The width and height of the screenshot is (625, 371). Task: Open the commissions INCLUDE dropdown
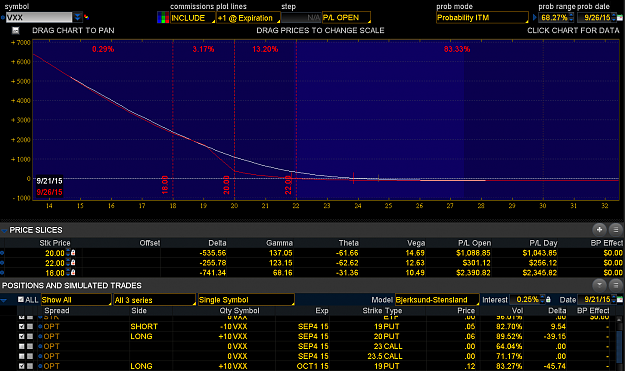pos(193,18)
